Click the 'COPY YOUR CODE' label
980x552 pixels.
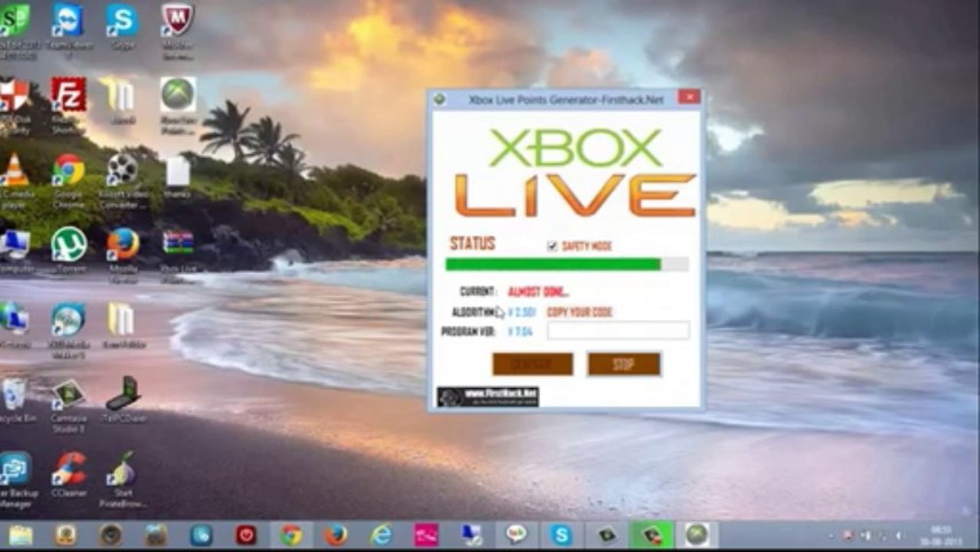[x=579, y=312]
